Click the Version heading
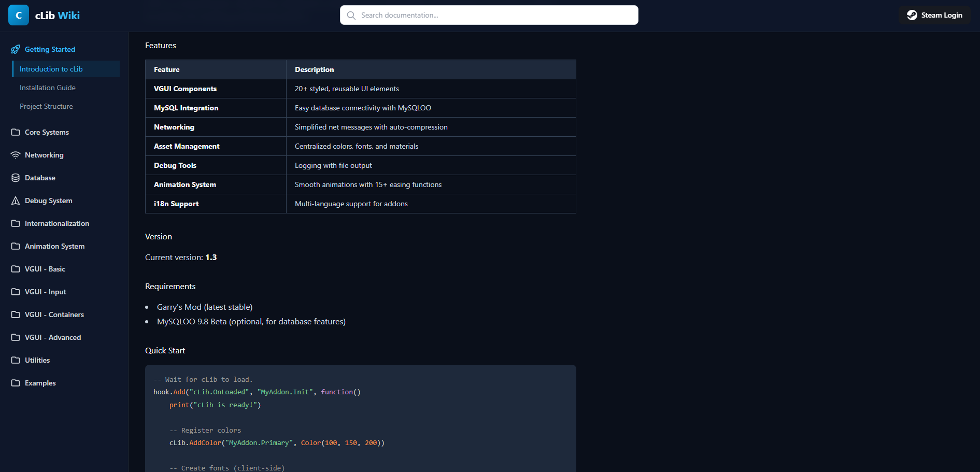The height and width of the screenshot is (472, 980). (159, 237)
